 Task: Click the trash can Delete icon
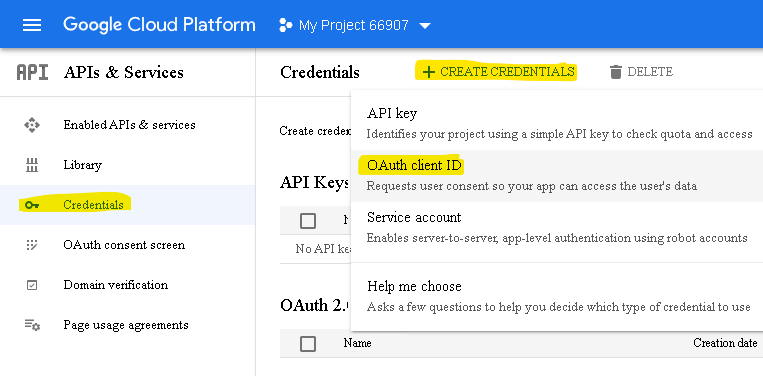click(x=616, y=72)
